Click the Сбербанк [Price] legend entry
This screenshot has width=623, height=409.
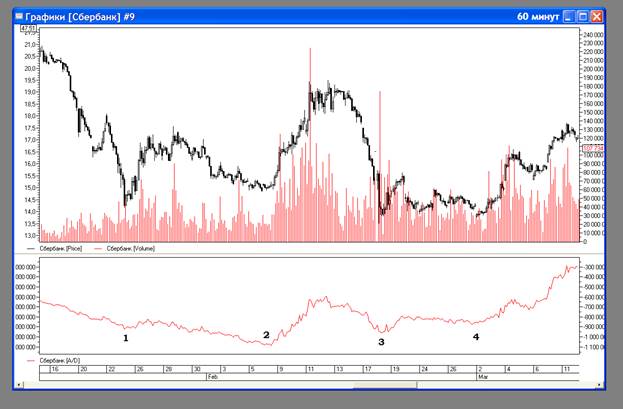point(61,248)
